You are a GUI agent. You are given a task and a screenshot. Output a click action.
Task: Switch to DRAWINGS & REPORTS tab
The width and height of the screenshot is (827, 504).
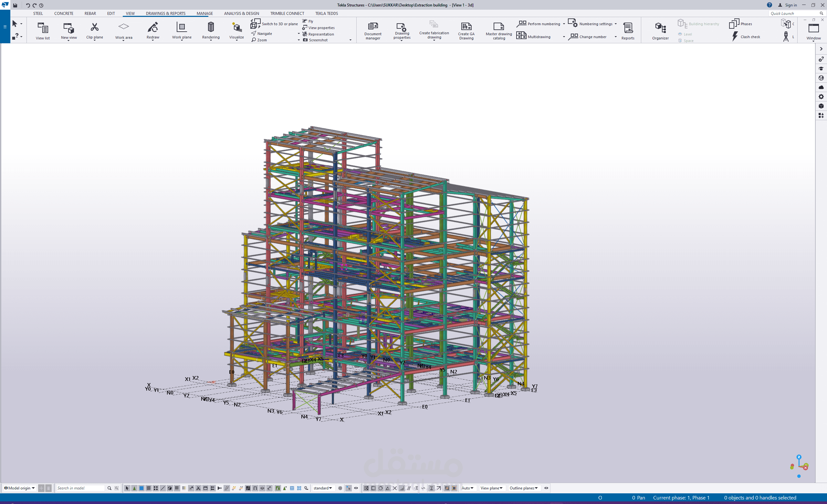(165, 14)
